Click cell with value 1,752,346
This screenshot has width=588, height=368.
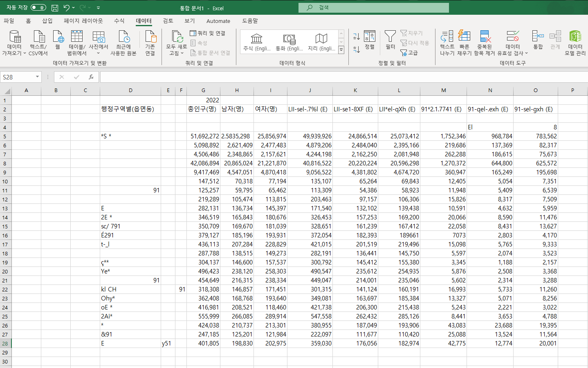444,136
